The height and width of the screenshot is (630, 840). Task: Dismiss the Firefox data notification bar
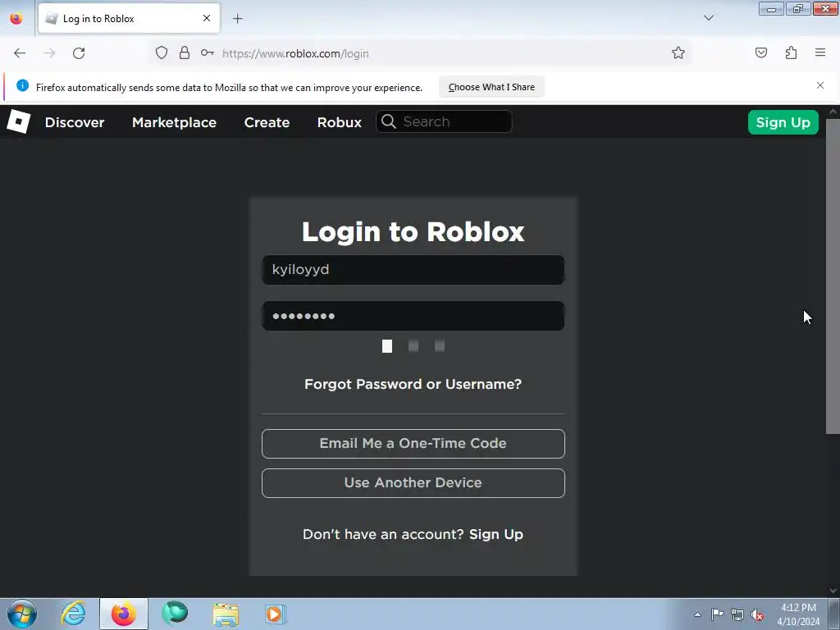820,85
